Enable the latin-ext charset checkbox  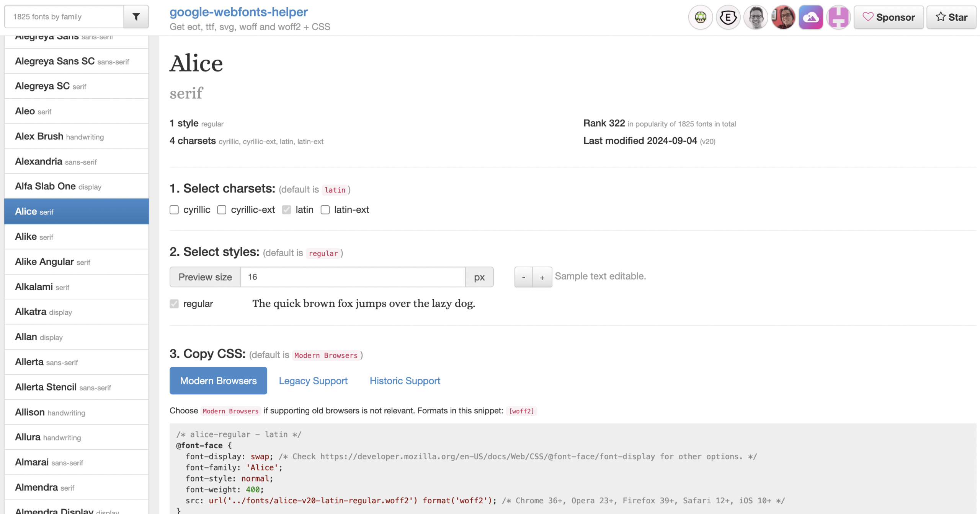click(x=325, y=210)
